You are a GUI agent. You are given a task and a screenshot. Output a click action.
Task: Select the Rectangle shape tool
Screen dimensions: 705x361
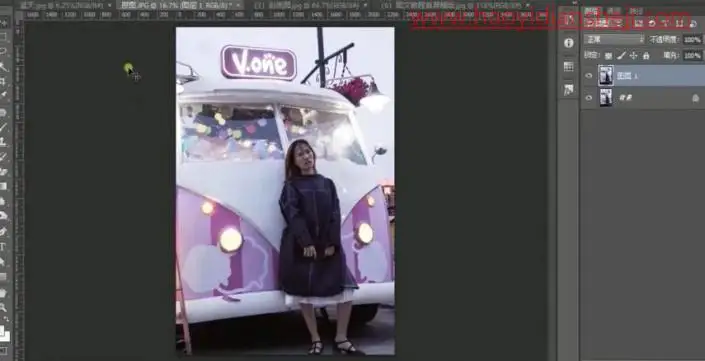point(4,276)
